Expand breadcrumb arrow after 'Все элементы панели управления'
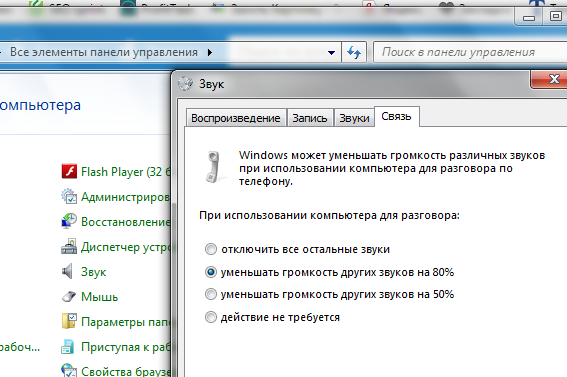Screen dimensions: 567x377 coord(210,52)
